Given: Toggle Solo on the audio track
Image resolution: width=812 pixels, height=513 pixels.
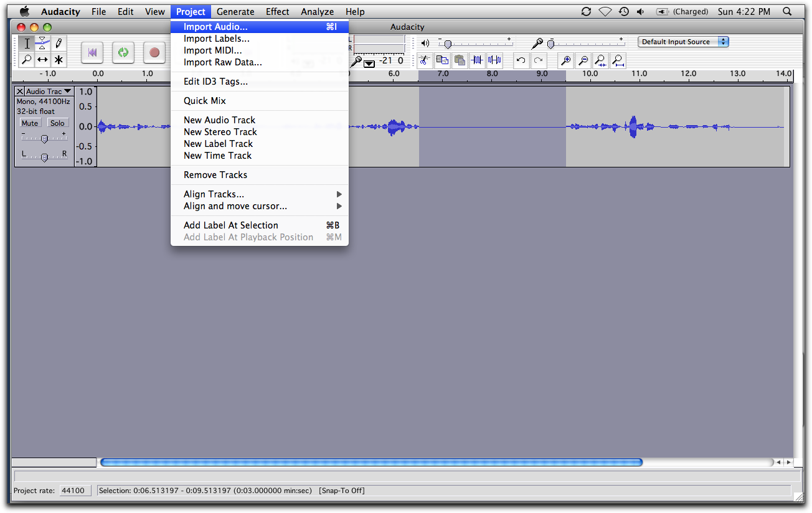Looking at the screenshot, I should coord(58,123).
